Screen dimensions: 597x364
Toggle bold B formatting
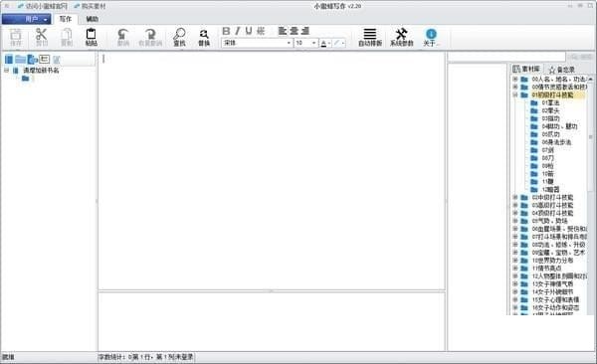click(x=226, y=31)
